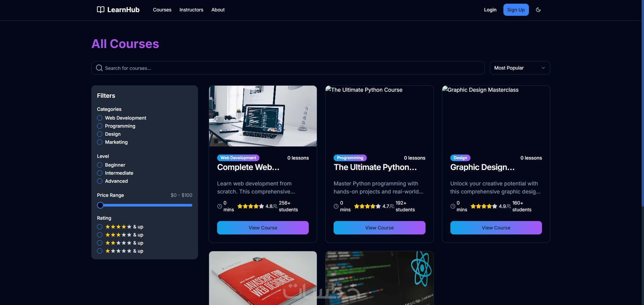Screen dimensions: 644x305
Task: Click the Filters panel heading
Action: coord(106,96)
